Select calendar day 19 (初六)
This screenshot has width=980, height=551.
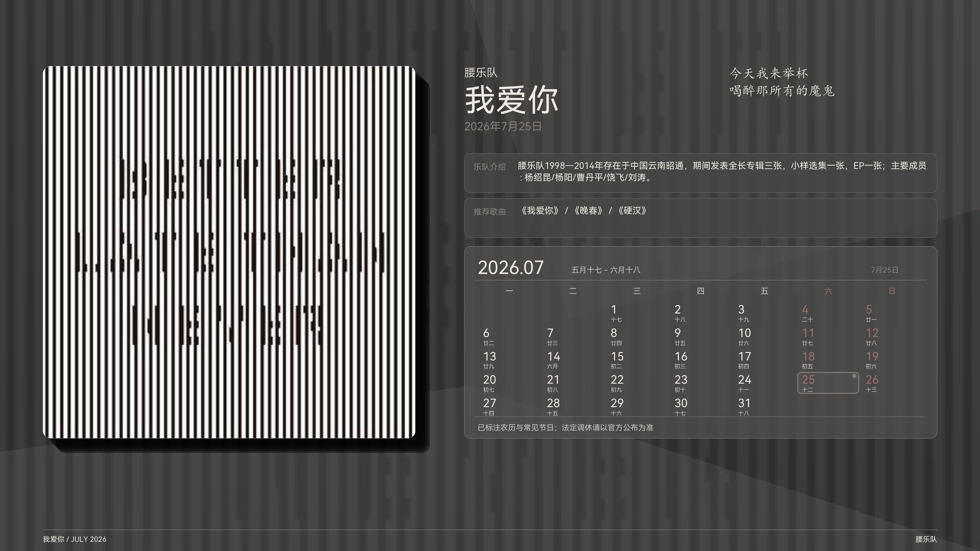pos(872,360)
